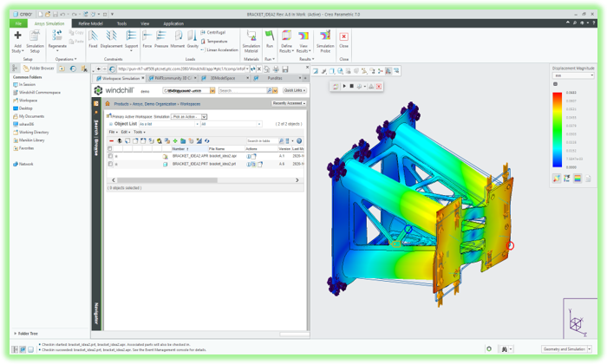Switch to the View ribbon tab
The image size is (607, 364).
145,23
